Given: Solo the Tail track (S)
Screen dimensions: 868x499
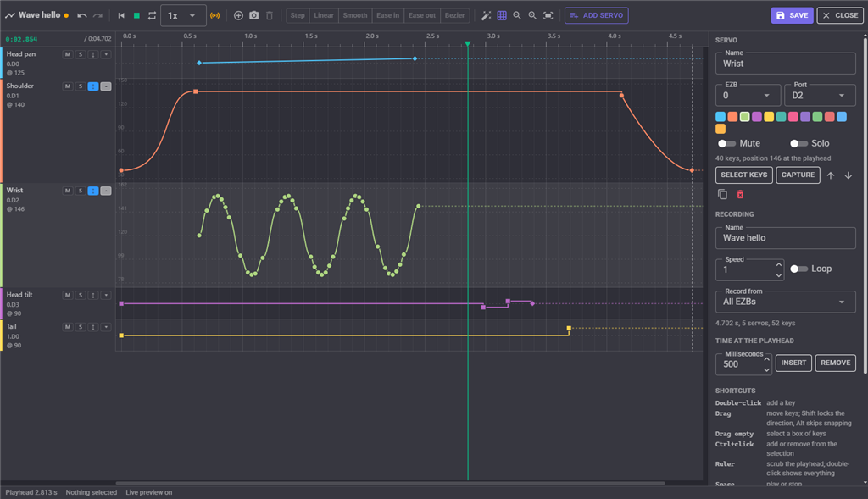Looking at the screenshot, I should (81, 328).
